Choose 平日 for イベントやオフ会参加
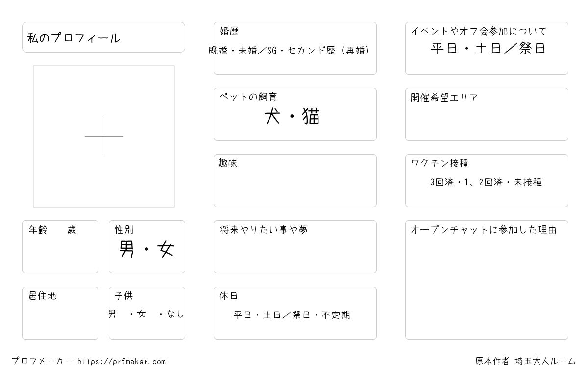588x368 pixels. pyautogui.click(x=443, y=49)
